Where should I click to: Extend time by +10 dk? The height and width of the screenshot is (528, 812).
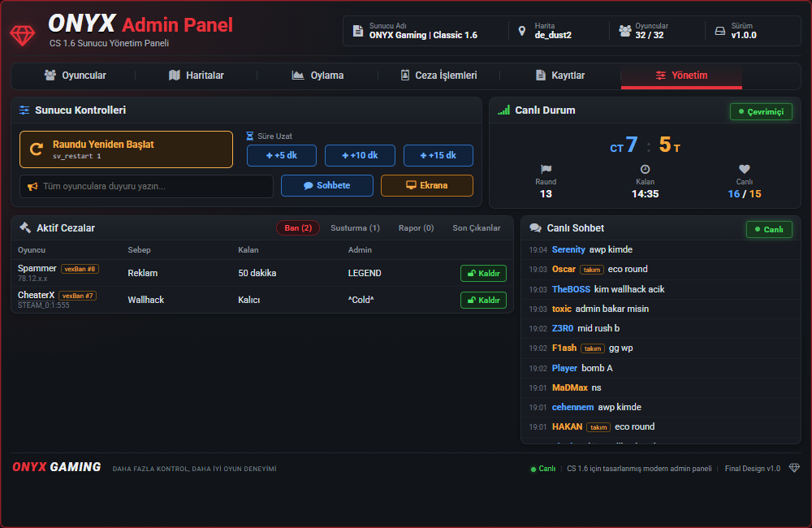tap(360, 155)
